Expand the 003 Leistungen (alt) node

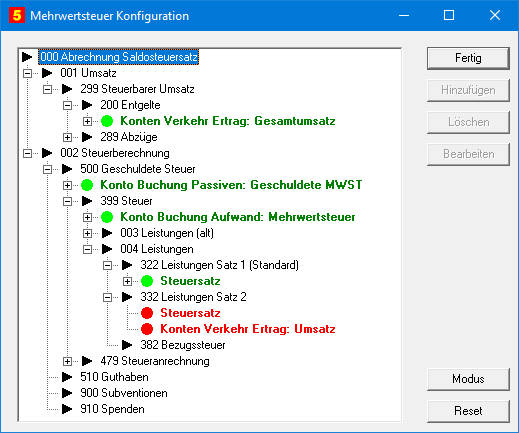coord(87,233)
